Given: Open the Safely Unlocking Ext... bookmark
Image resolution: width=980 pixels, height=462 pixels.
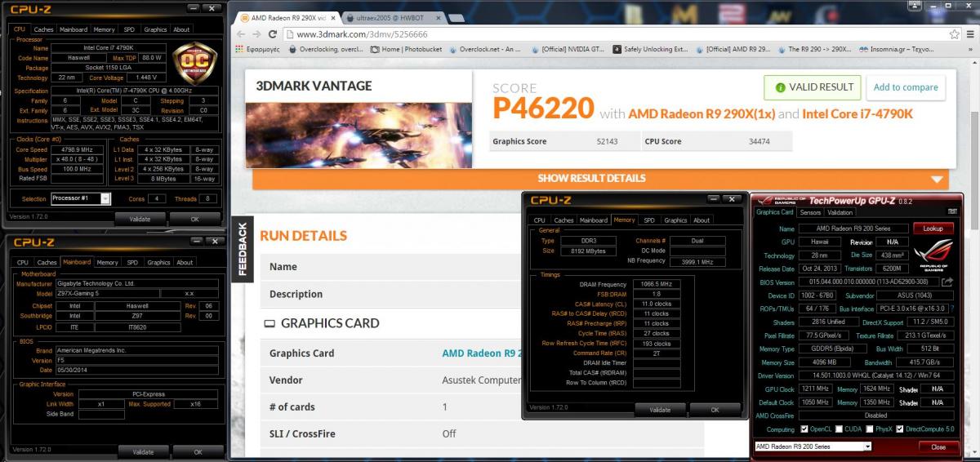Looking at the screenshot, I should 649,49.
